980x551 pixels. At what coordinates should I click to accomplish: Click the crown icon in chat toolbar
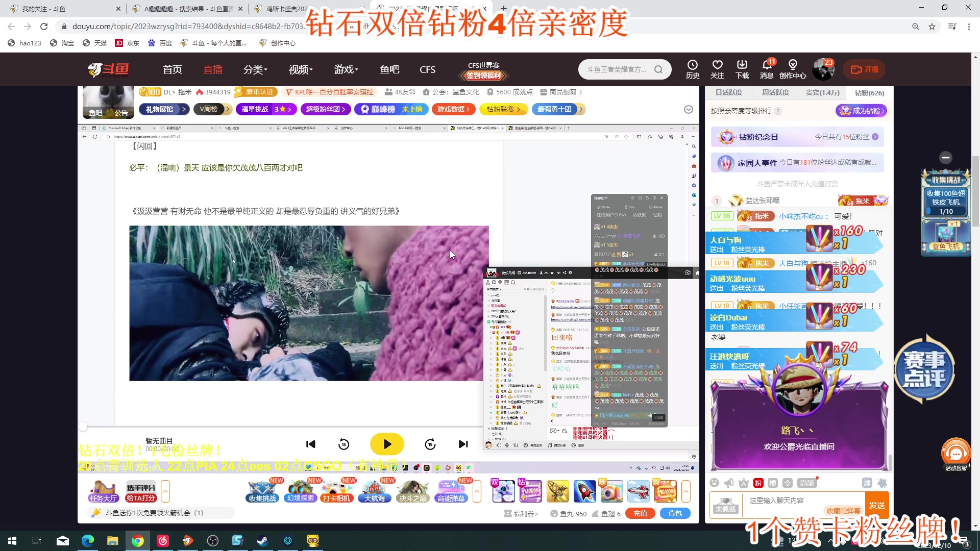tap(744, 483)
